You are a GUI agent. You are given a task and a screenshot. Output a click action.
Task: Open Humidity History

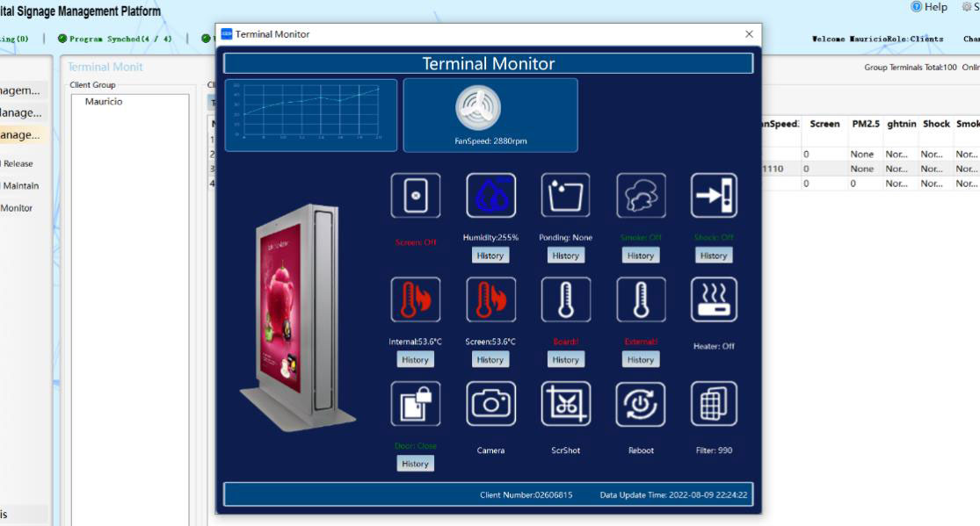pos(490,256)
